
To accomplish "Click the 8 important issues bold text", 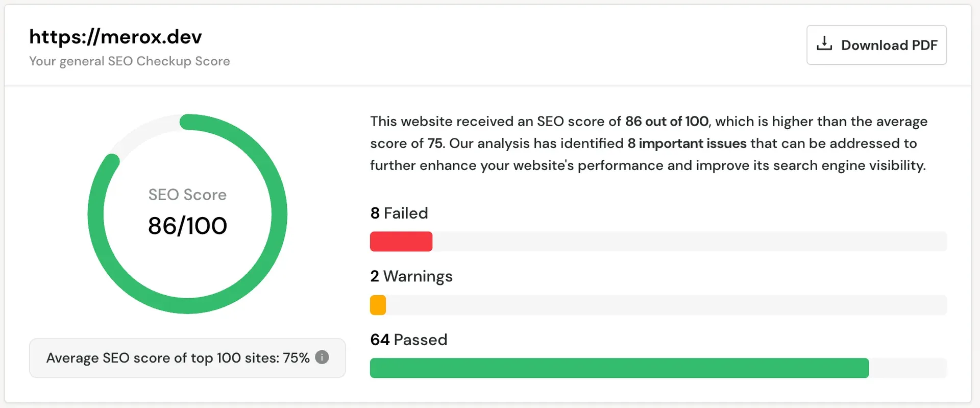I will [x=687, y=143].
